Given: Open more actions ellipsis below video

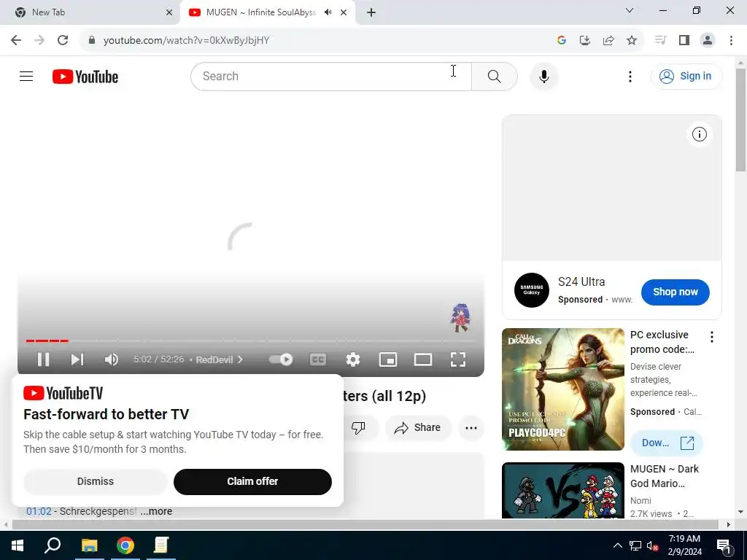Looking at the screenshot, I should (x=471, y=427).
